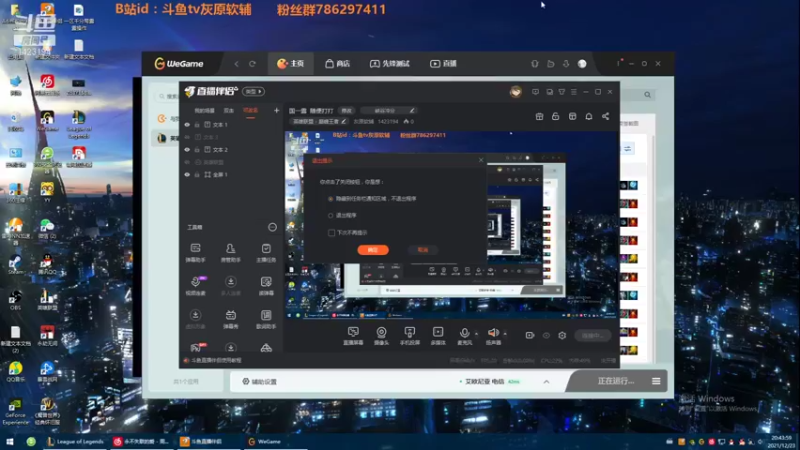Toggle lock on 文本 1 layer
800x450 pixels.
(x=197, y=124)
